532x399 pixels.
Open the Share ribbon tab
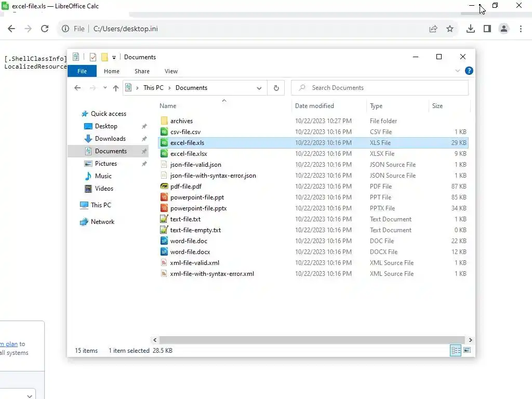point(142,71)
